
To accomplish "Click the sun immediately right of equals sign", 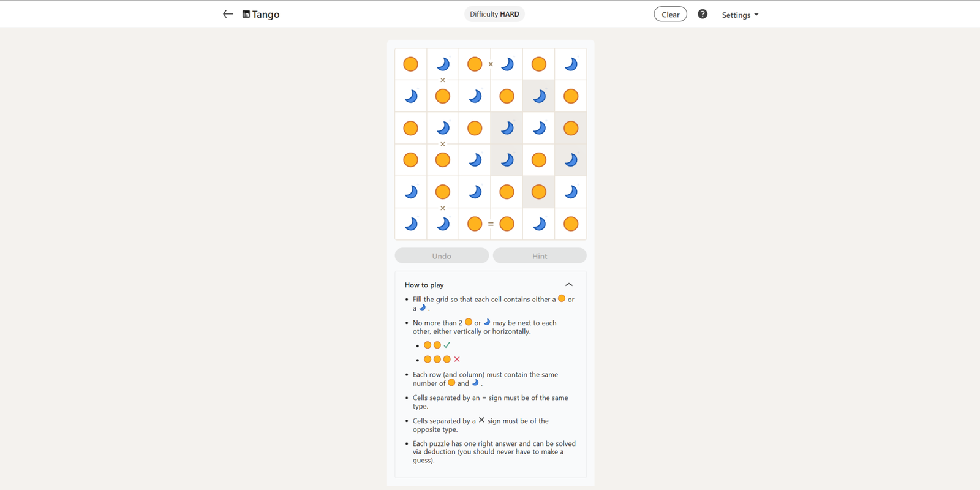I will [507, 224].
